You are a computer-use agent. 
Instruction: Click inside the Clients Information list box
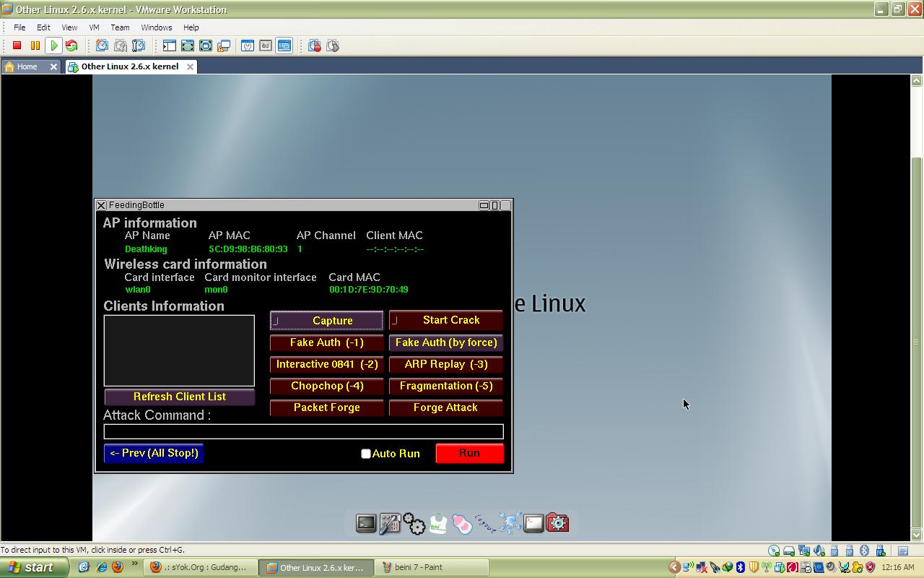pyautogui.click(x=179, y=350)
